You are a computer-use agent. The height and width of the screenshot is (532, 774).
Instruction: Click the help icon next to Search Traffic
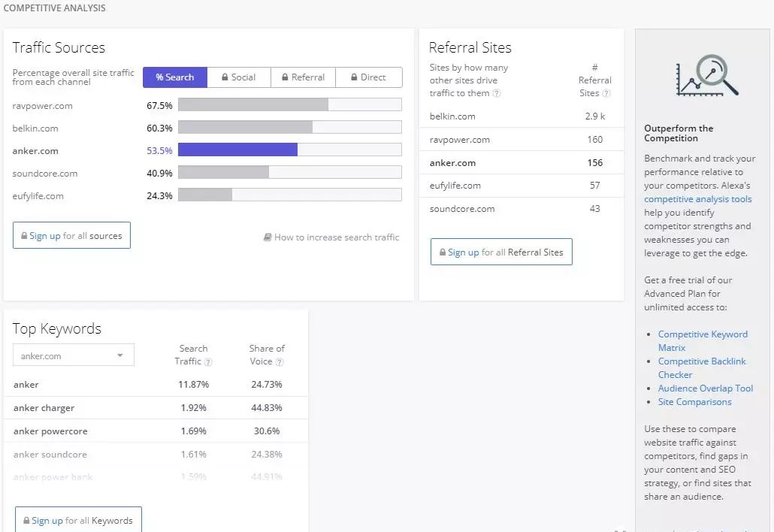(x=208, y=362)
